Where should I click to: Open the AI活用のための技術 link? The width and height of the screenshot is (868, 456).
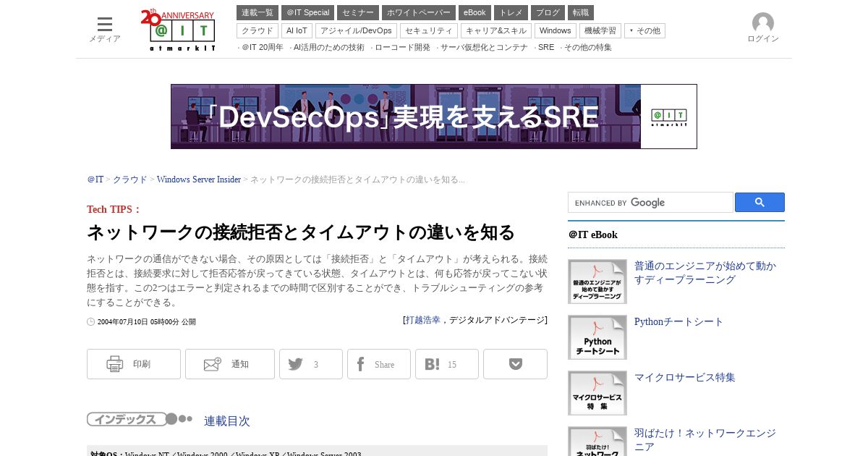(x=328, y=48)
